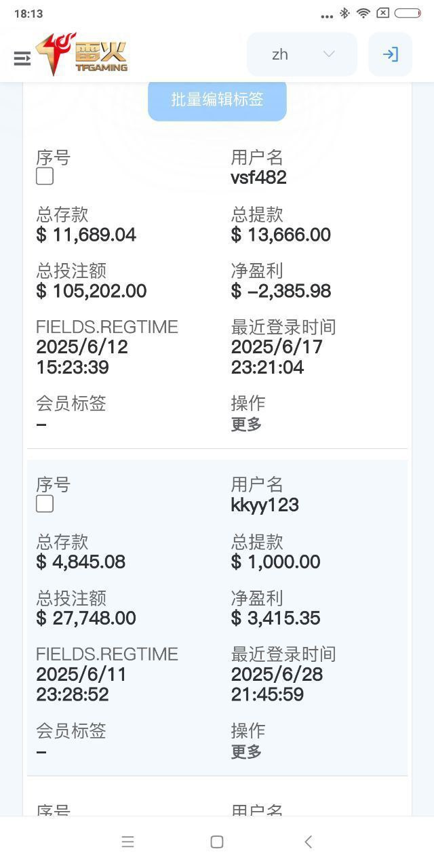This screenshot has height=868, width=434.
Task: Click the language dropdown chevron arrow
Action: pos(329,54)
